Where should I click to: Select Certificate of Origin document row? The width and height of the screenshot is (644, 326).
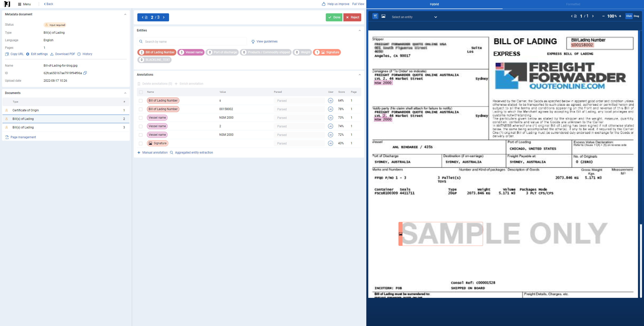tap(66, 110)
